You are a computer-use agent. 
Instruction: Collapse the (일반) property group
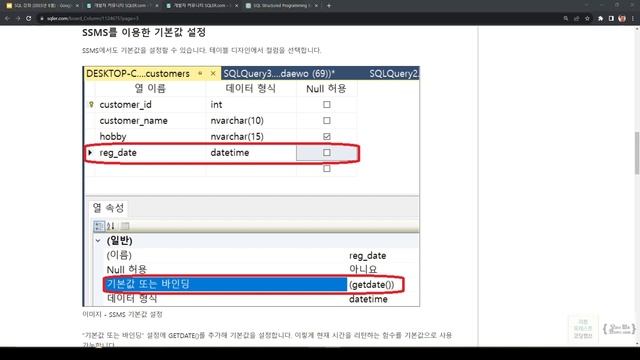98,241
